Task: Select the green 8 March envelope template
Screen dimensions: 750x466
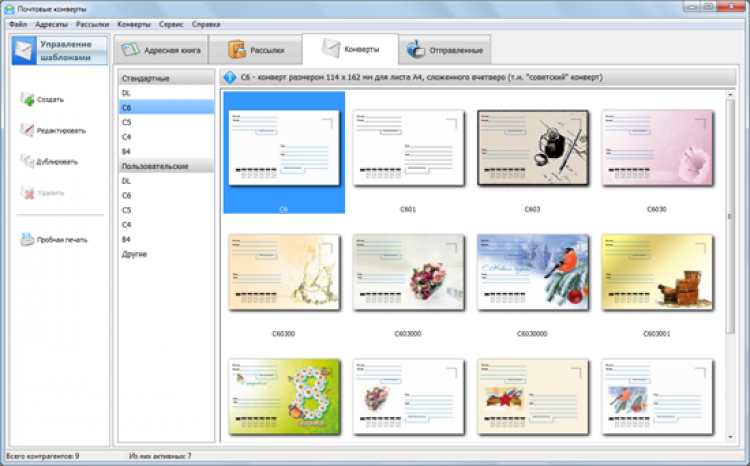Action: click(x=284, y=397)
